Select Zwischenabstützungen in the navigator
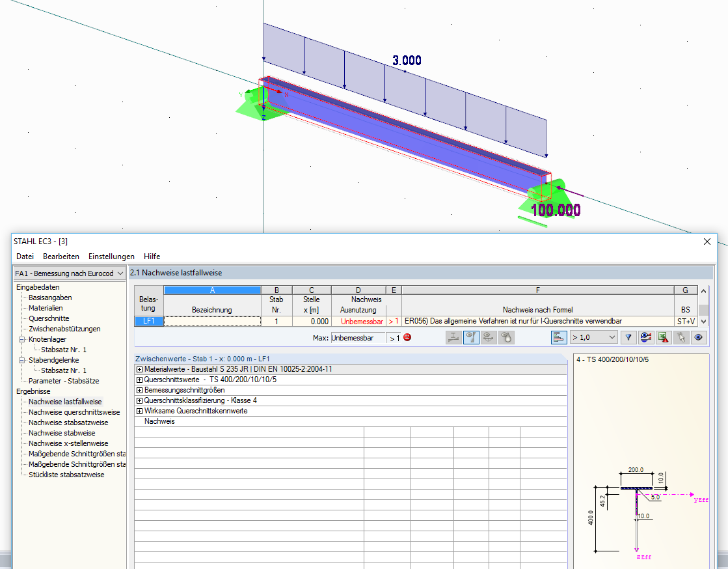728x569 pixels. 64,329
